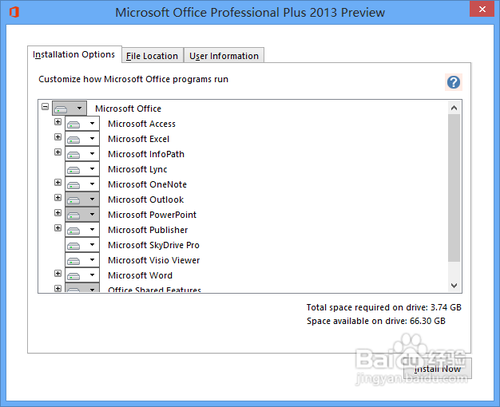Switch to the User Information tab
Image resolution: width=500 pixels, height=407 pixels.
pos(224,56)
